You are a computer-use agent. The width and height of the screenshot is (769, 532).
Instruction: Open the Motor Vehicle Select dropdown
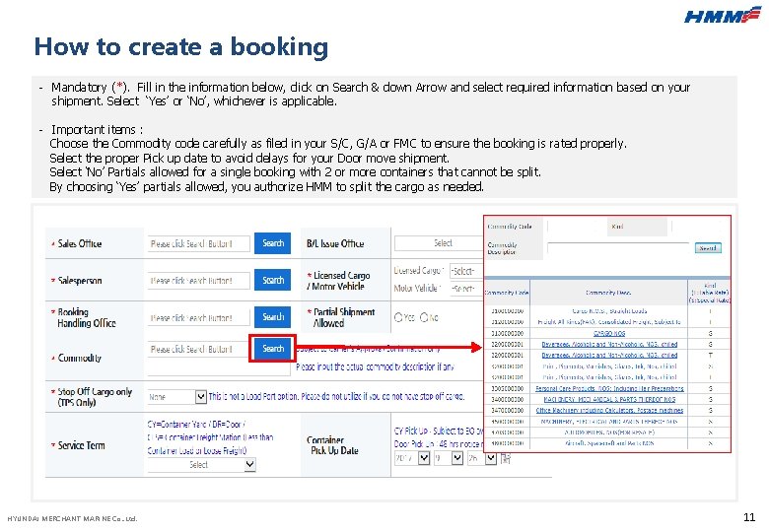tap(466, 289)
